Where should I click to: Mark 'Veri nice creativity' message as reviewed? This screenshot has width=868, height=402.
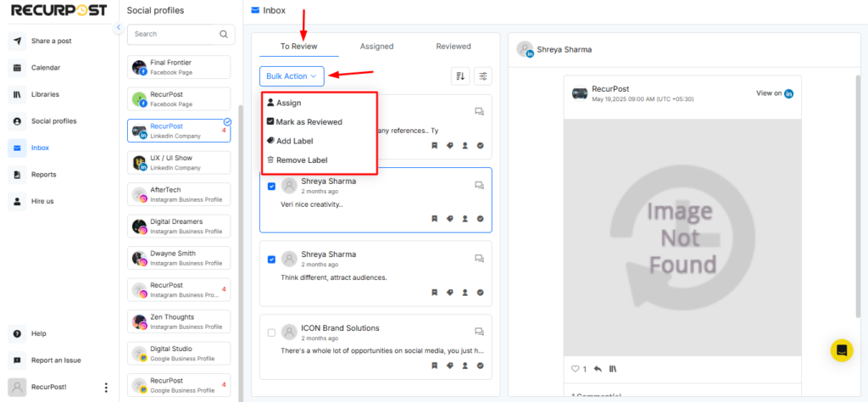tap(480, 219)
